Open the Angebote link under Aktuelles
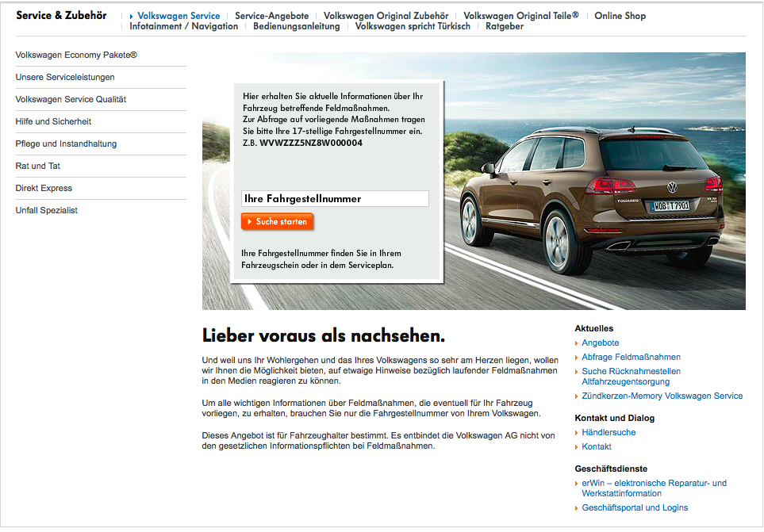 pyautogui.click(x=600, y=343)
